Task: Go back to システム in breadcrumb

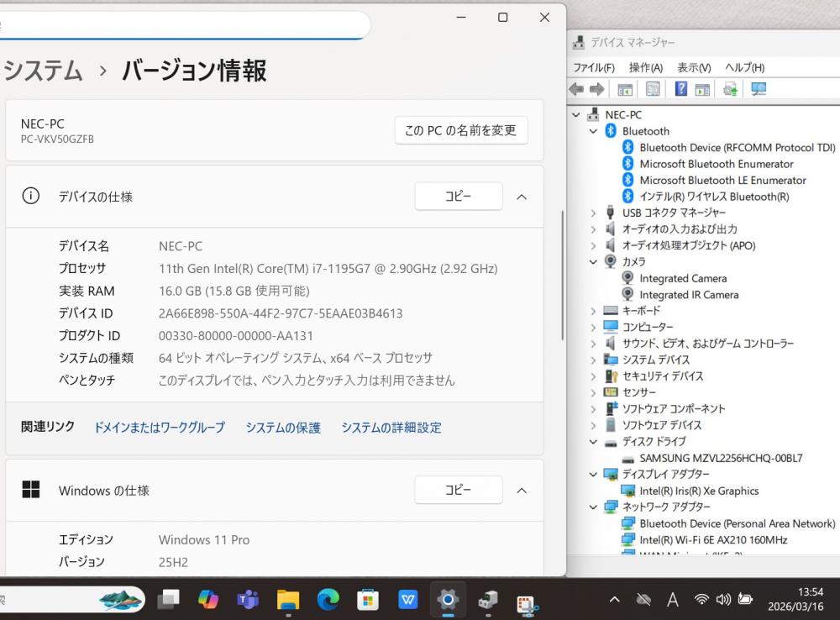Action: coord(44,71)
